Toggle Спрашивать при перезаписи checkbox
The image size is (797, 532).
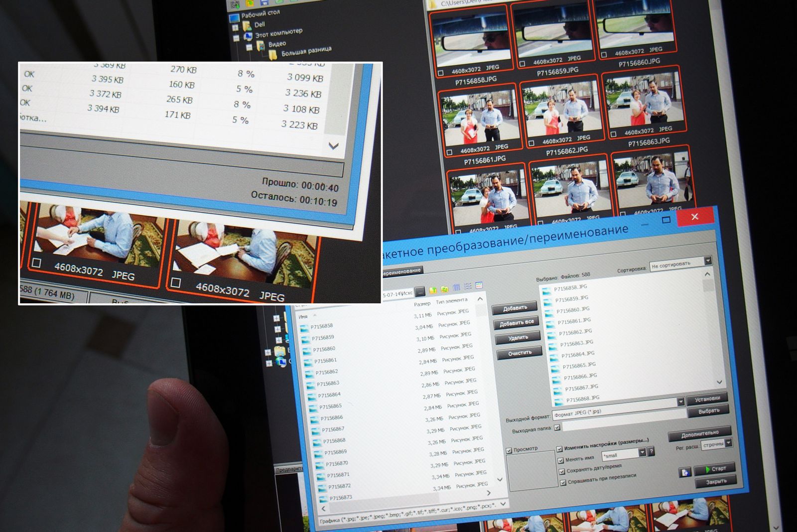563,483
